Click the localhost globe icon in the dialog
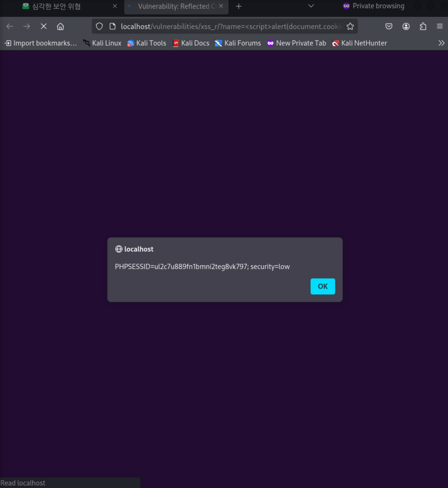Screen dimensions: 448x488 click(119, 249)
